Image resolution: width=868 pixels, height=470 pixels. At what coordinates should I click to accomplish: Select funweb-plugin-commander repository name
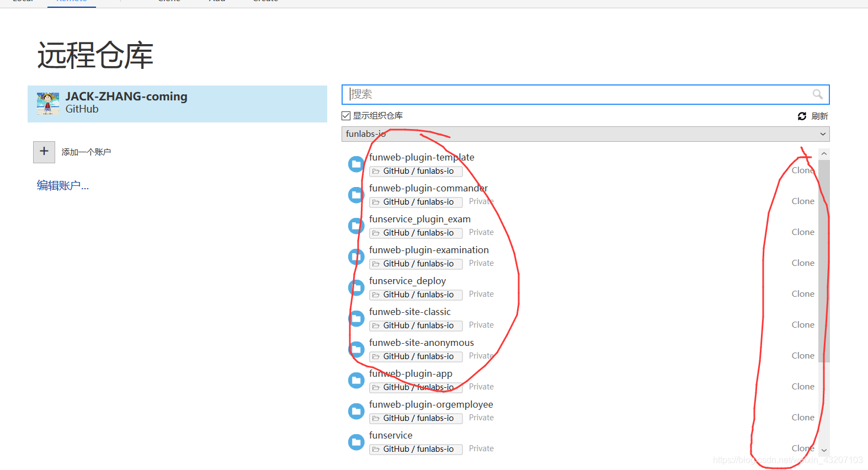click(428, 188)
